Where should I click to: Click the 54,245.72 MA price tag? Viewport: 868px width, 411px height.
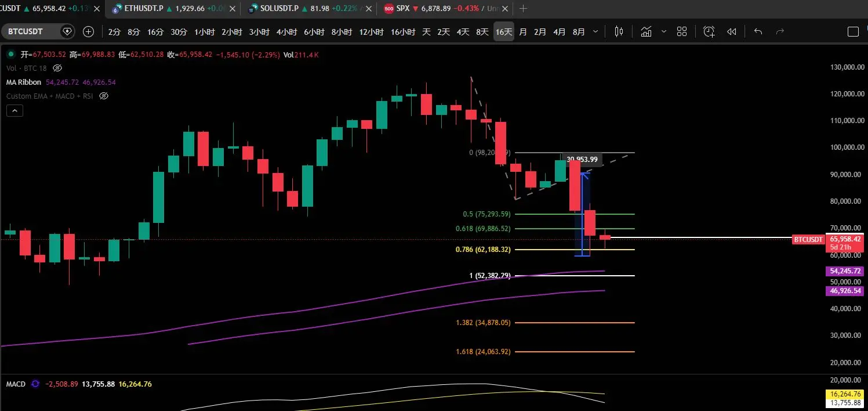pyautogui.click(x=845, y=271)
